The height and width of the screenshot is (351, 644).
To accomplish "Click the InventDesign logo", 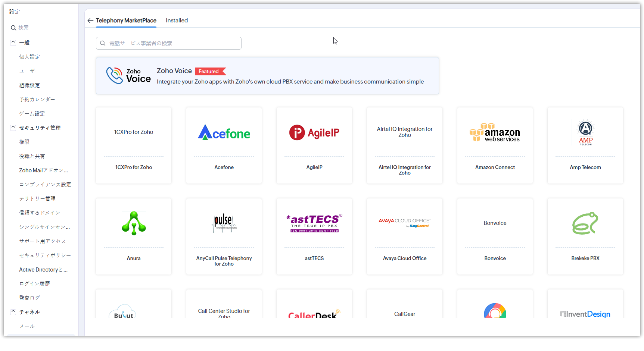I will (x=585, y=314).
